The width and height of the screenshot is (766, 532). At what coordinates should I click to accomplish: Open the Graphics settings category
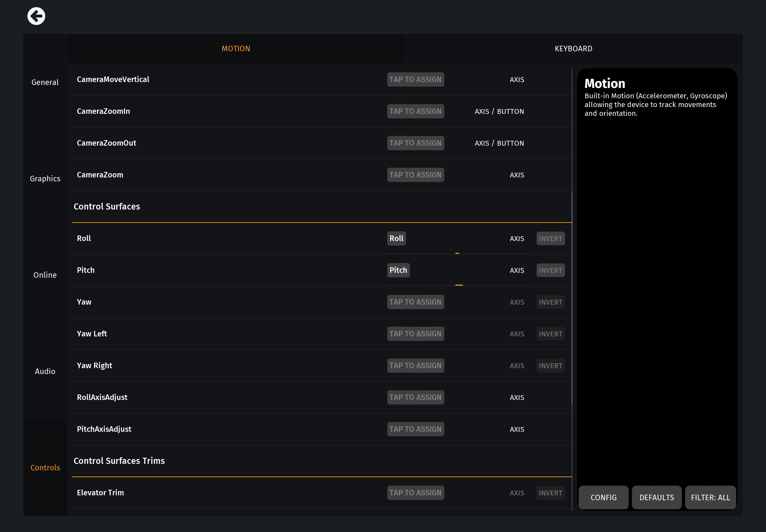pyautogui.click(x=45, y=179)
